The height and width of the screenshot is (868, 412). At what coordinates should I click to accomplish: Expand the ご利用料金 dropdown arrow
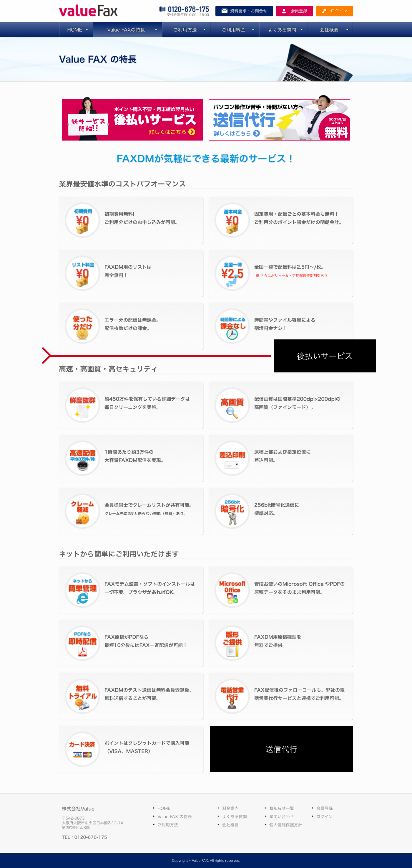(x=253, y=30)
